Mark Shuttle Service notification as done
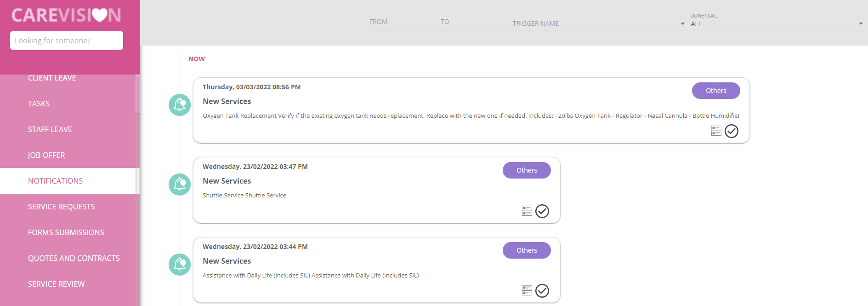Screen dimensions: 868x306 542,211
